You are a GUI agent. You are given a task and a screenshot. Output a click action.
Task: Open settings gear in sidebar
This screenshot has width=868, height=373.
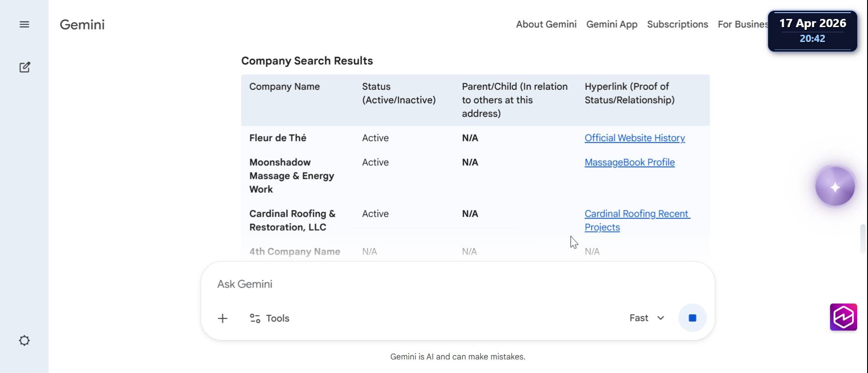(24, 340)
